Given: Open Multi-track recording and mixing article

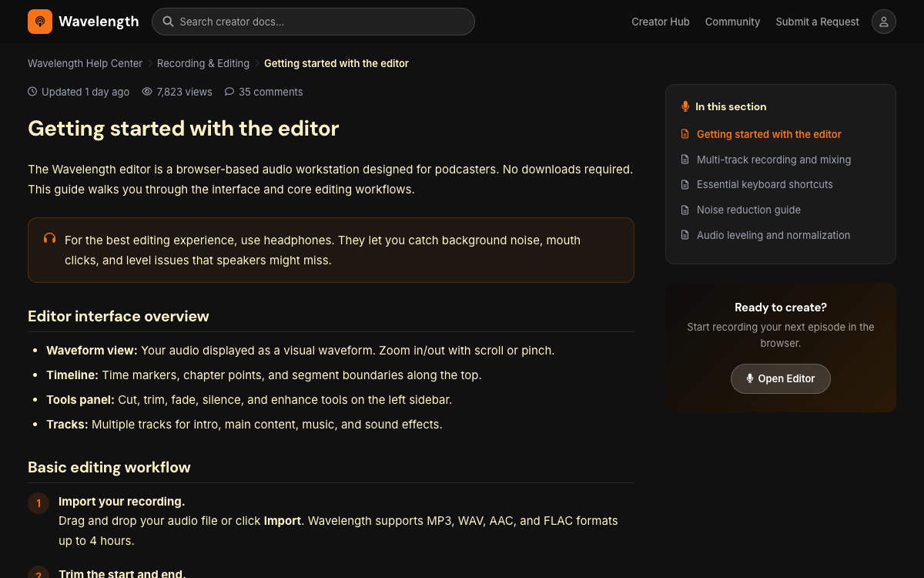Looking at the screenshot, I should (x=774, y=160).
